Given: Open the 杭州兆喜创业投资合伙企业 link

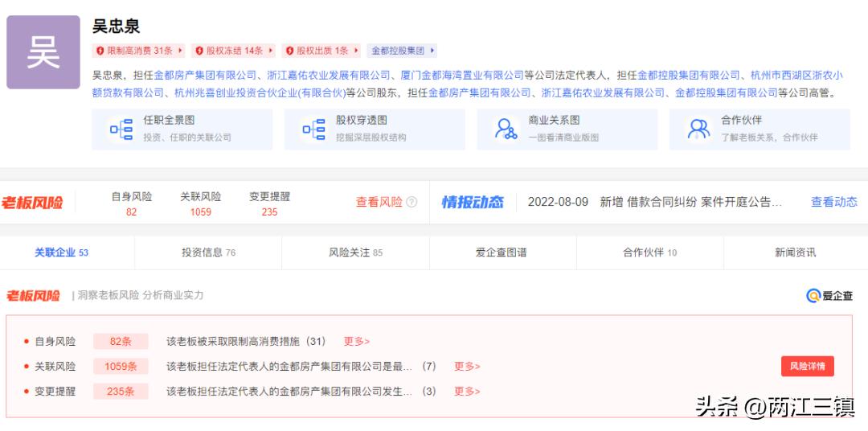Looking at the screenshot, I should pos(260,92).
